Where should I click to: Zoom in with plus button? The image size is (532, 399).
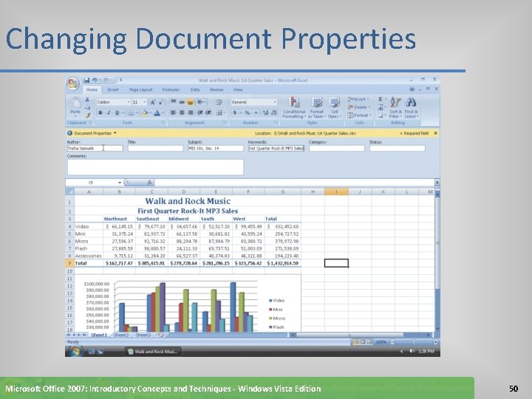[435, 342]
